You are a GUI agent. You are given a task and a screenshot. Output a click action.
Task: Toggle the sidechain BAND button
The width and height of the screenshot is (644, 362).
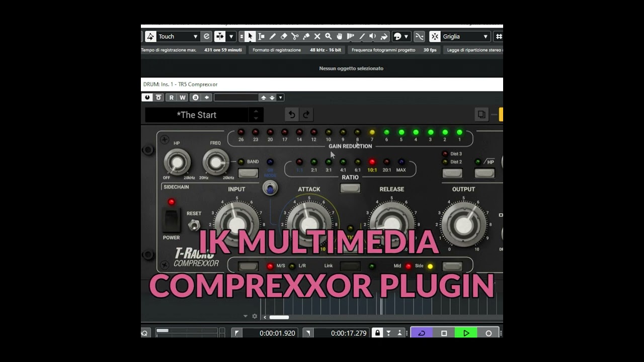248,173
